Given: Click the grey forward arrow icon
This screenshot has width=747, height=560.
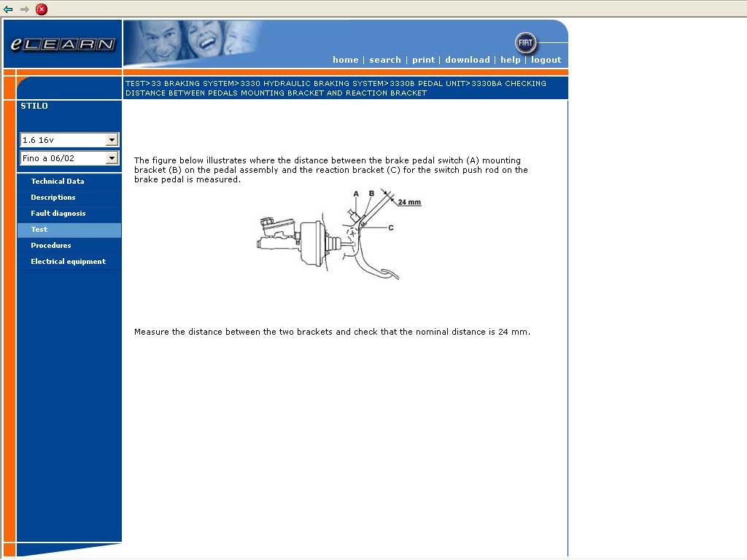Looking at the screenshot, I should 25,9.
